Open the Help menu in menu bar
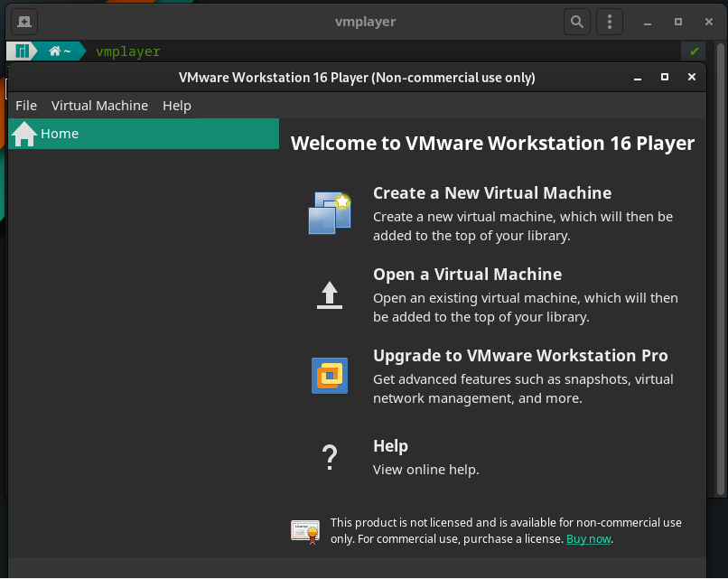Screen dimensions: 728x579 (x=177, y=106)
